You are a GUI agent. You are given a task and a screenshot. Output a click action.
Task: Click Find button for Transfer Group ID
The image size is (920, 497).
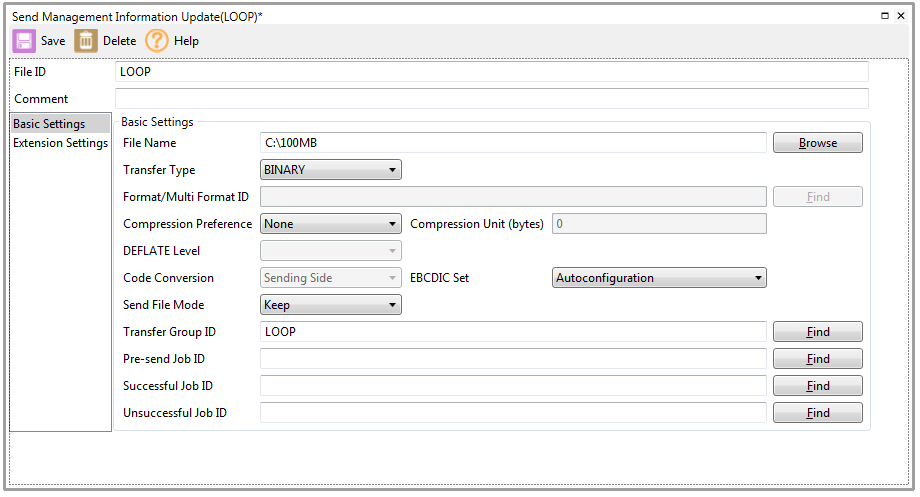(817, 332)
